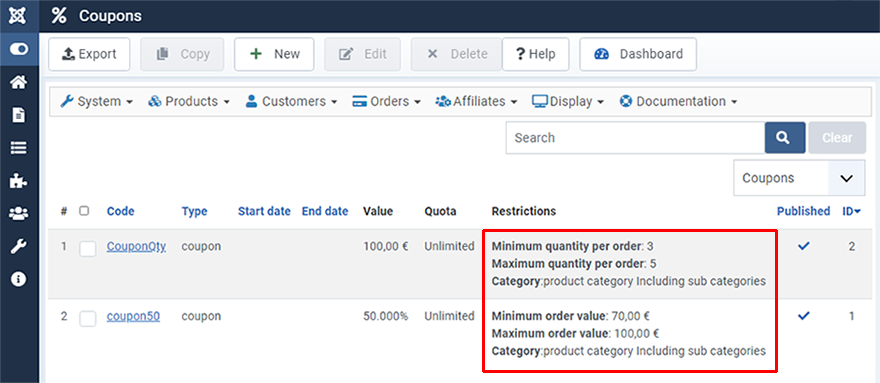Open the content document icon in sidebar
The height and width of the screenshot is (383, 880).
(19, 116)
